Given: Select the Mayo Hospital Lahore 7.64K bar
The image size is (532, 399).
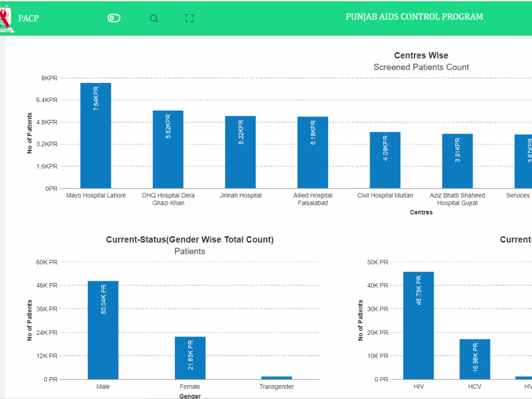Looking at the screenshot, I should click(96, 135).
